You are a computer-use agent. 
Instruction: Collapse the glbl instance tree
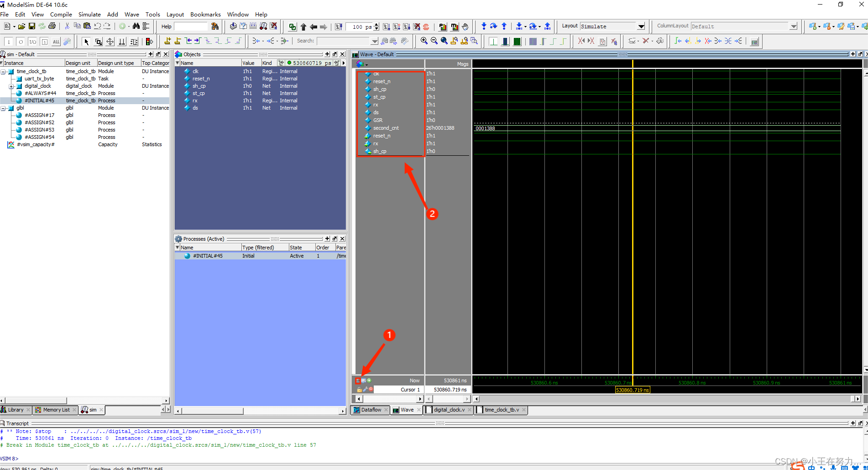click(x=3, y=108)
